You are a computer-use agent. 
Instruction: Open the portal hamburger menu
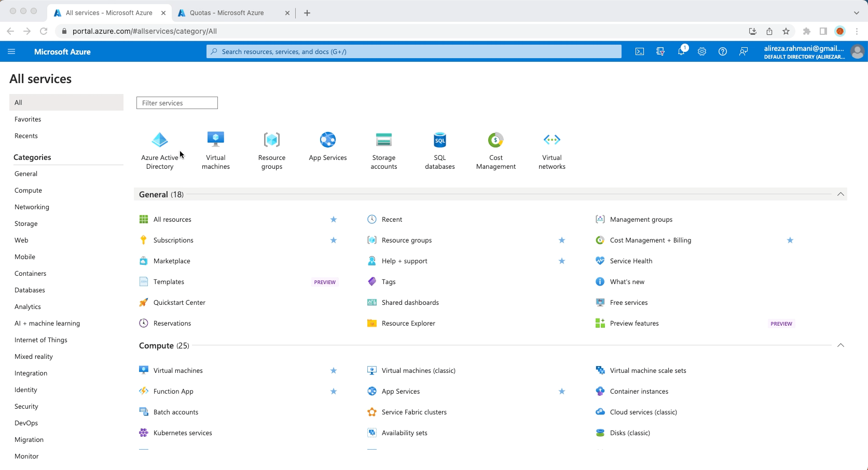click(x=11, y=51)
